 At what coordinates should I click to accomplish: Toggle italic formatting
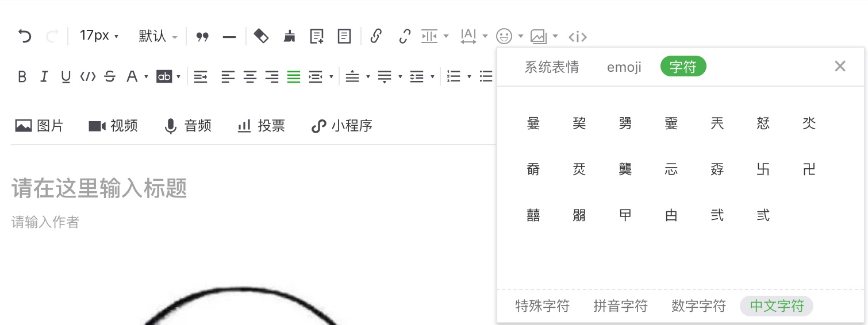tap(44, 76)
